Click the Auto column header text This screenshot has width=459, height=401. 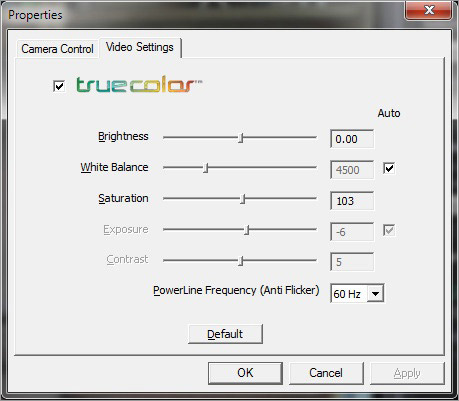tap(389, 113)
